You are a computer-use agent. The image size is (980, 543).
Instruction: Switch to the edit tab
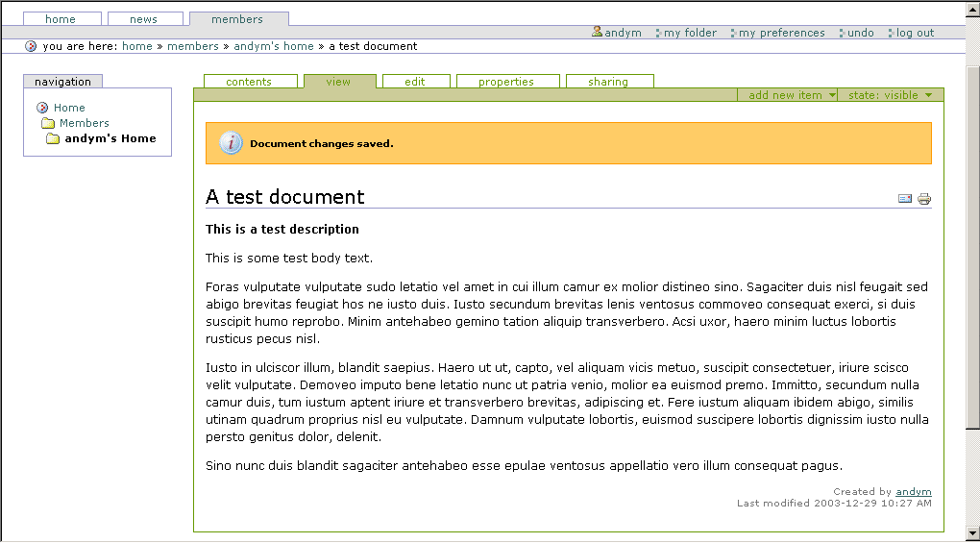click(415, 82)
